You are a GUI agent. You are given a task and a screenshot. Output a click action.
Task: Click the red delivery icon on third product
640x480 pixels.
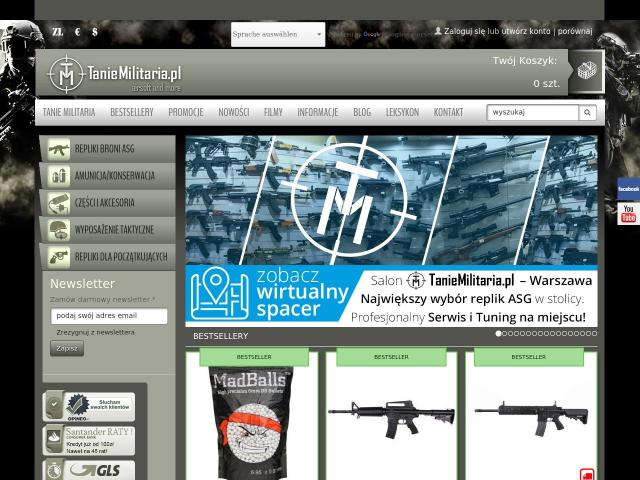(x=587, y=474)
